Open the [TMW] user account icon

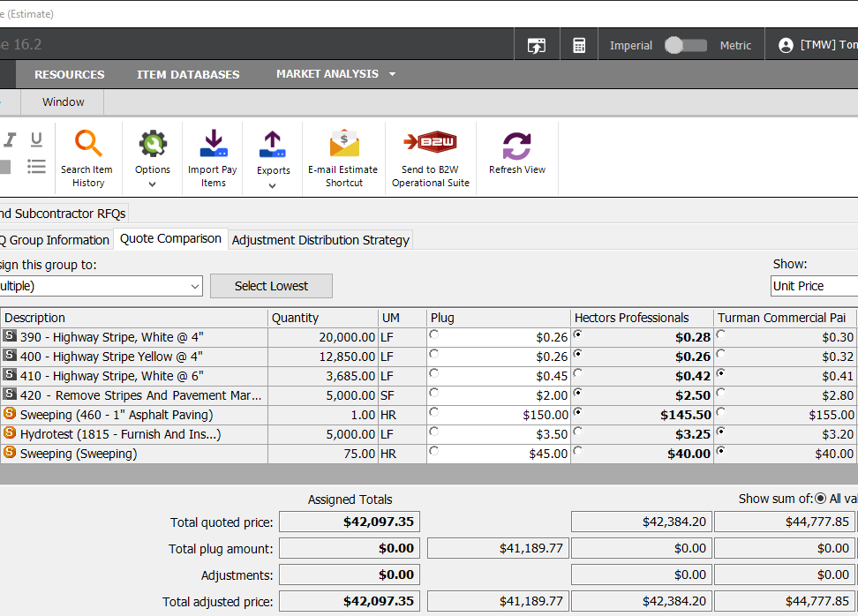click(x=786, y=45)
